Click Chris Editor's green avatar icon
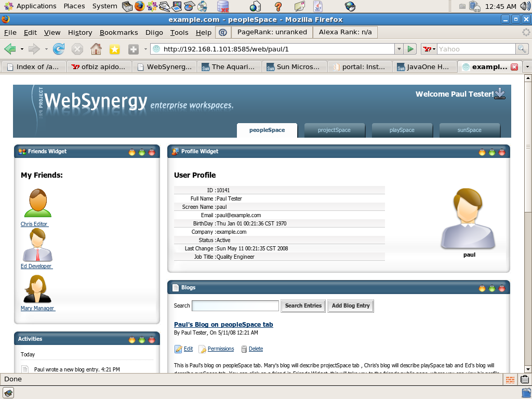The image size is (532, 399). (x=37, y=203)
